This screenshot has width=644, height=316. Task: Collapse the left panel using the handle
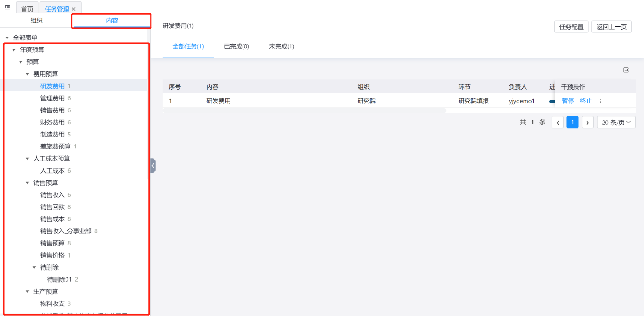152,166
